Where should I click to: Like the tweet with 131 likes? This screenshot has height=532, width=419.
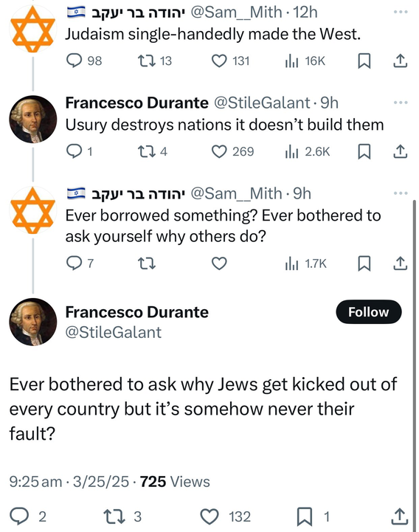230,61
